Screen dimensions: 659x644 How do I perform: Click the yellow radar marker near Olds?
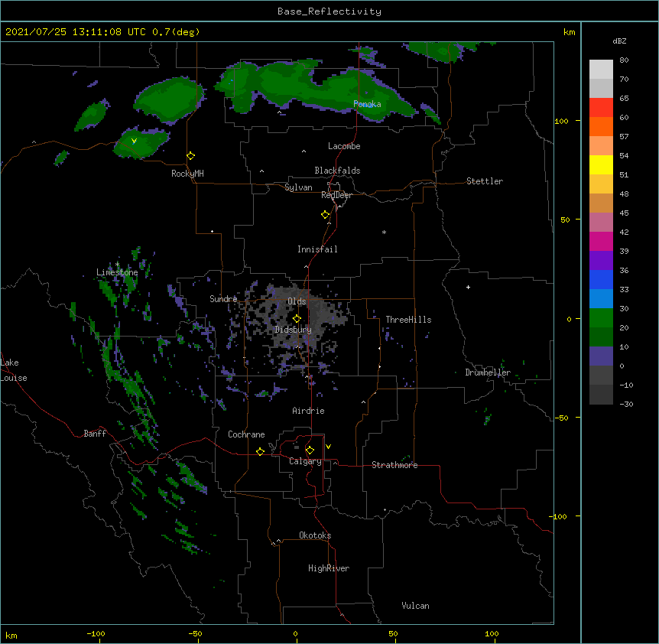click(297, 319)
